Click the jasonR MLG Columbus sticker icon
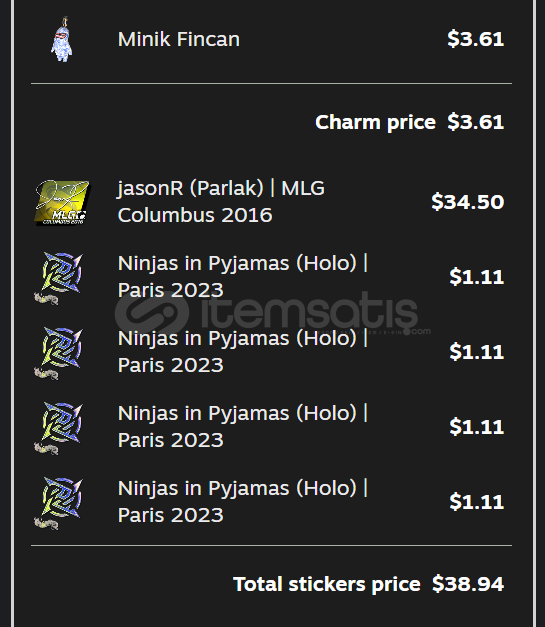 [x=62, y=202]
